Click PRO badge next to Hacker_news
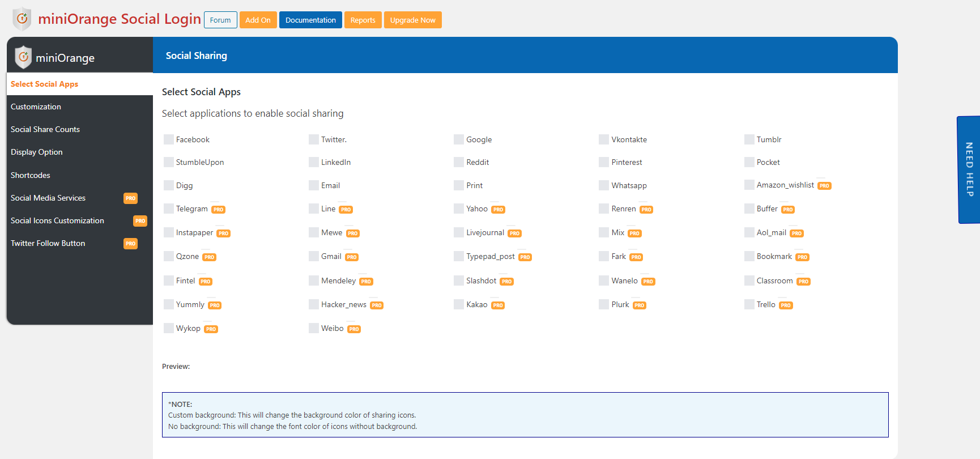 [x=377, y=305]
